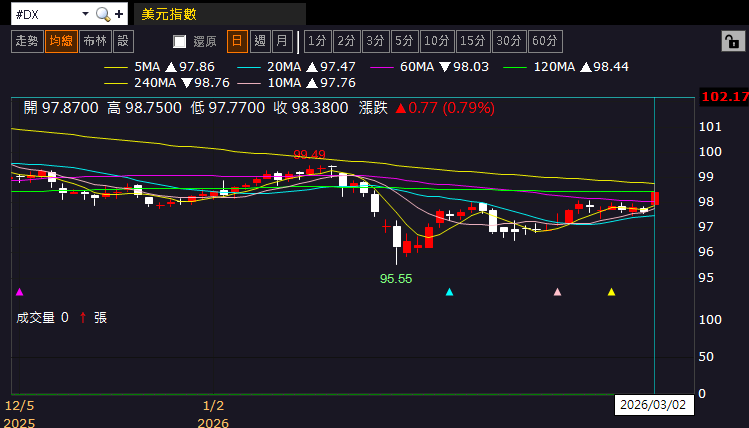Screen dimensions: 749x428
Task: Click the cyan triangle event marker
Action: tap(449, 292)
